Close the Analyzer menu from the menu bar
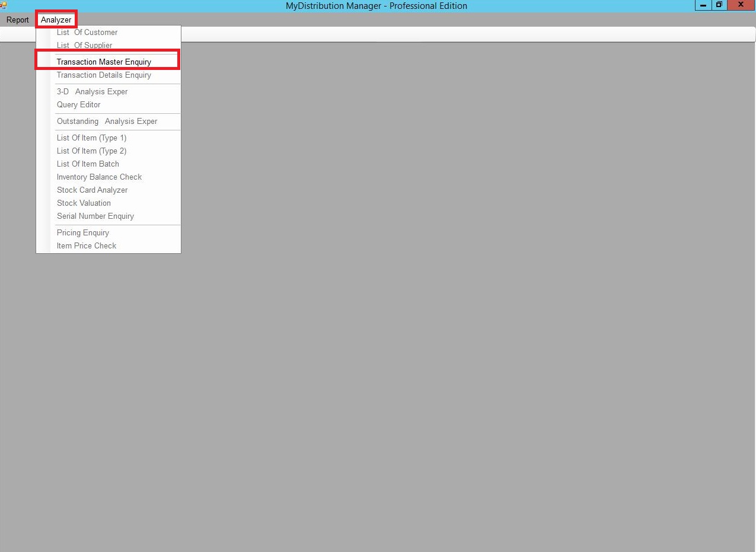Screen dimensions: 756x552 56,20
